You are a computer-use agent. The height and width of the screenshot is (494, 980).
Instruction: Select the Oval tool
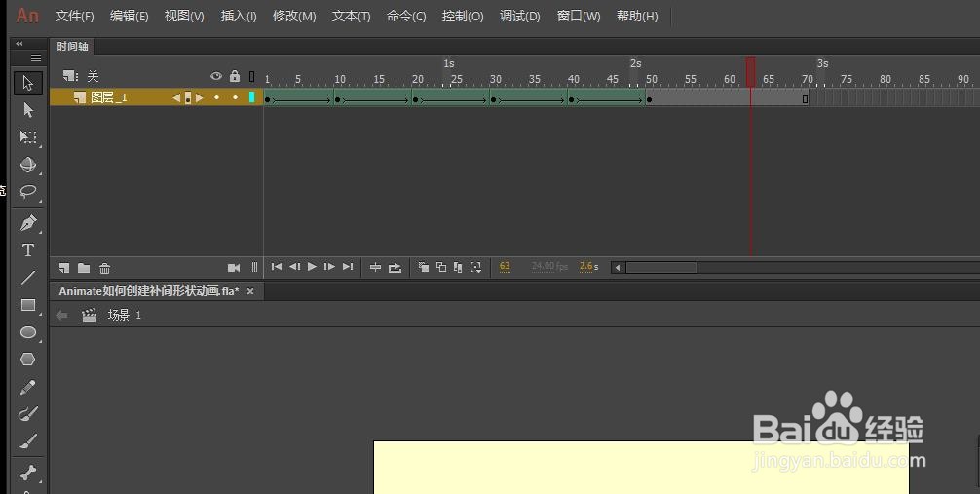click(x=28, y=332)
